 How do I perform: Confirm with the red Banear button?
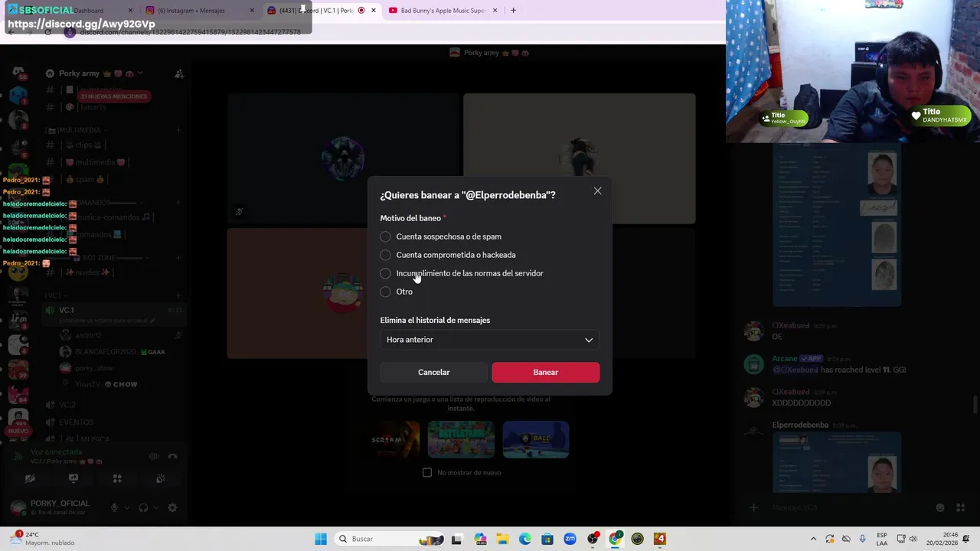pos(546,372)
